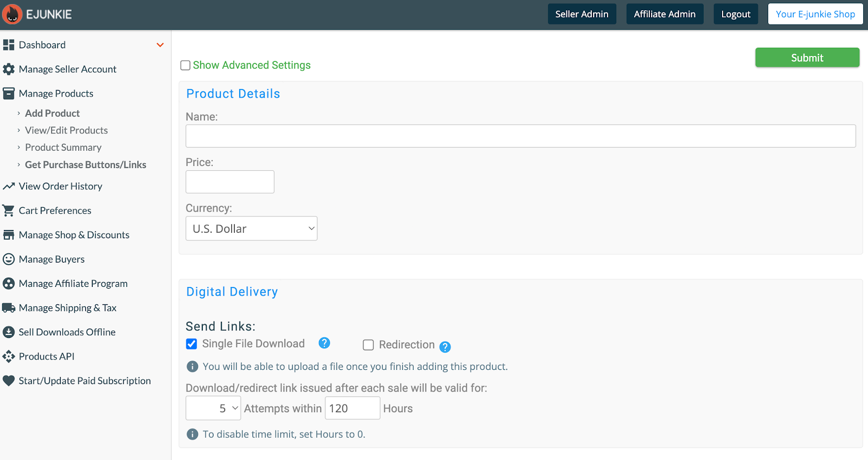Screen dimensions: 868x460
Task: Click the Show Advanced Settings label
Action: [x=252, y=65]
